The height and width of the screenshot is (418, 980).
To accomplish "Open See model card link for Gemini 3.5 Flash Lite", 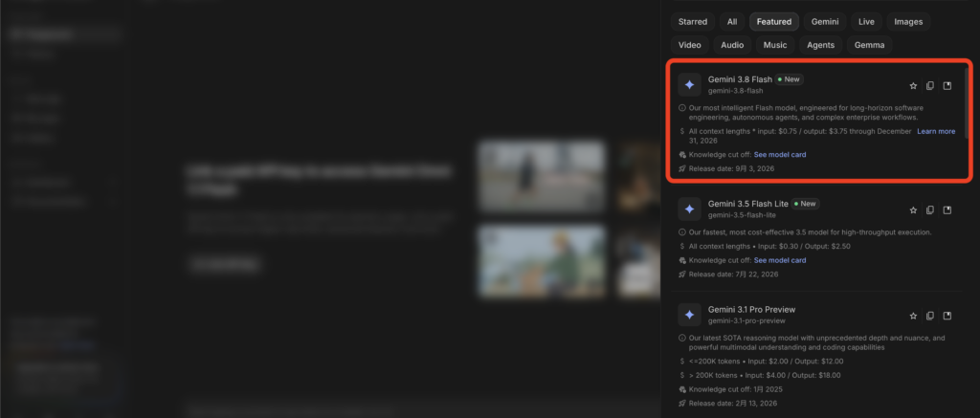I will pyautogui.click(x=780, y=260).
